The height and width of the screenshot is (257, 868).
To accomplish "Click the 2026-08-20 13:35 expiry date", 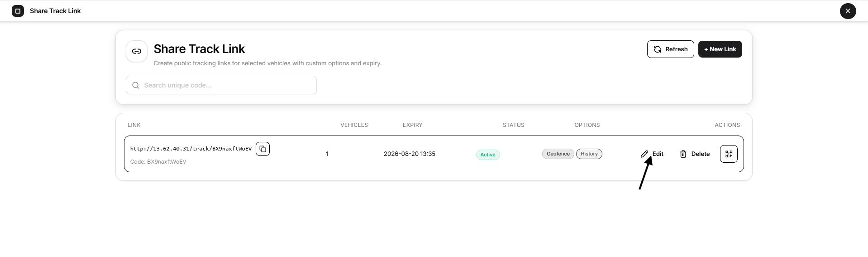I will [x=410, y=154].
